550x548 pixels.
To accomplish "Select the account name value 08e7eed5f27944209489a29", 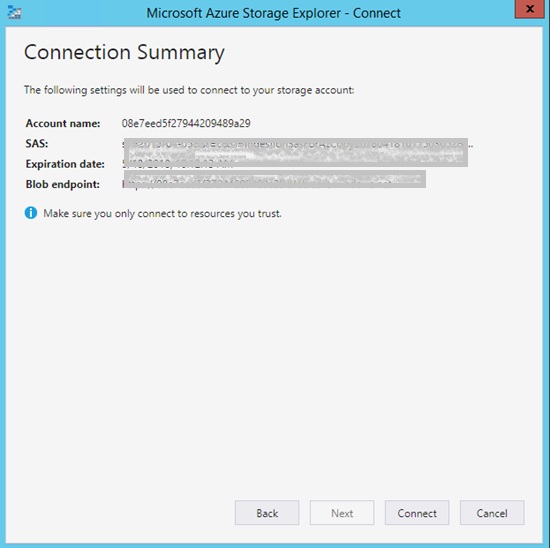I will [x=186, y=123].
